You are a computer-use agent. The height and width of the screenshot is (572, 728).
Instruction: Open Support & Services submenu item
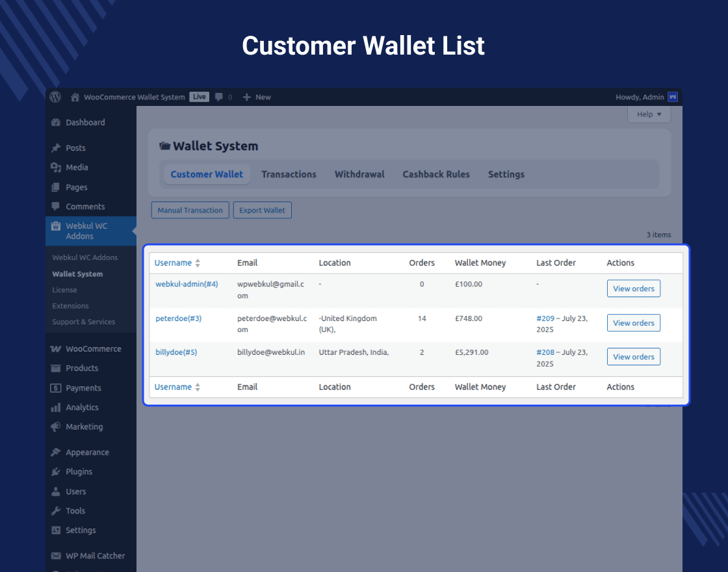tap(84, 322)
